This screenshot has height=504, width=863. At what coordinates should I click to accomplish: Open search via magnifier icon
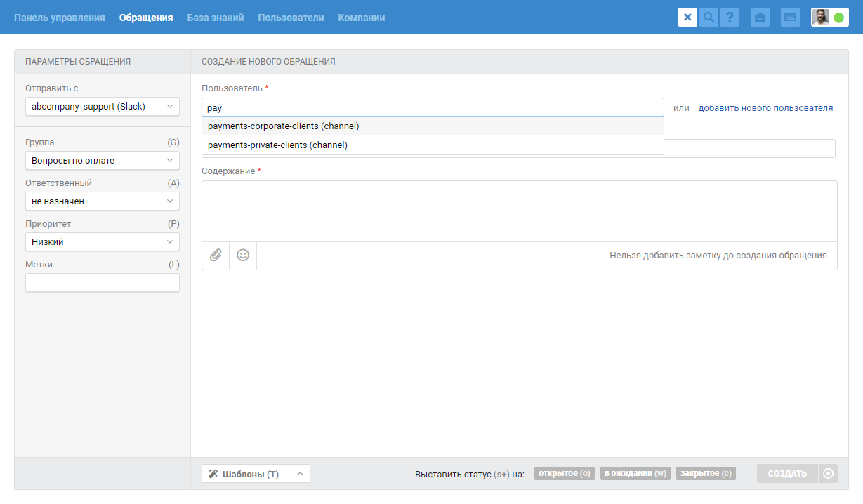tap(709, 17)
